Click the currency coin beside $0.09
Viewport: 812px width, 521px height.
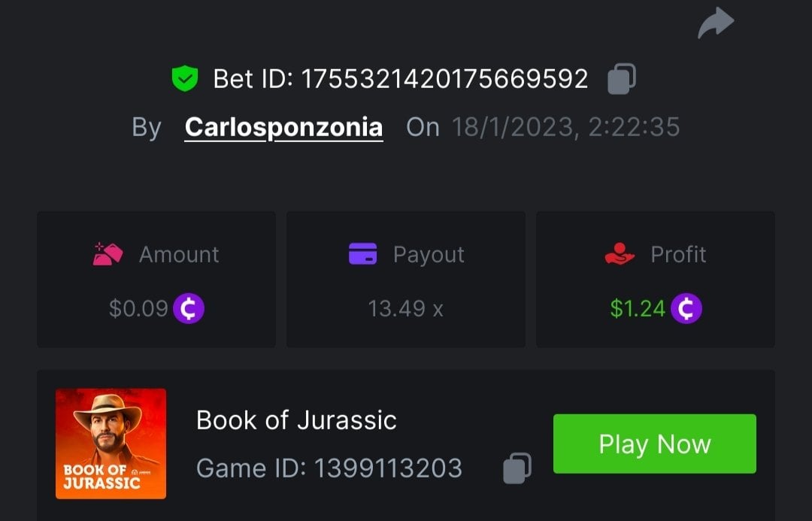point(189,308)
